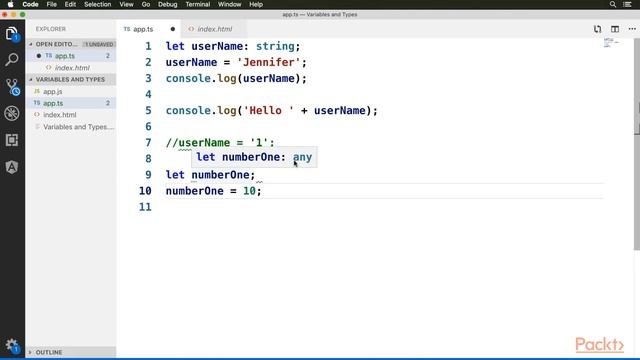640x360 pixels.
Task: Click the commented userName line 7
Action: pyautogui.click(x=220, y=143)
